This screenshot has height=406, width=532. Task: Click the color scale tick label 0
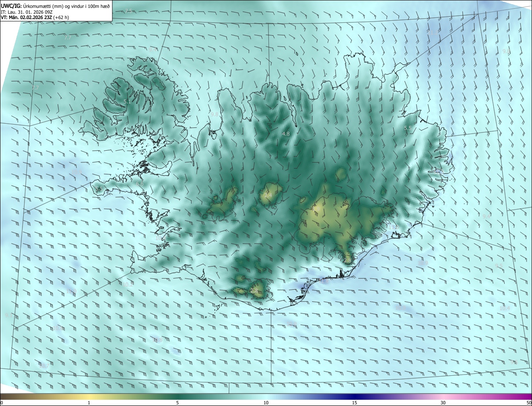click(2, 403)
